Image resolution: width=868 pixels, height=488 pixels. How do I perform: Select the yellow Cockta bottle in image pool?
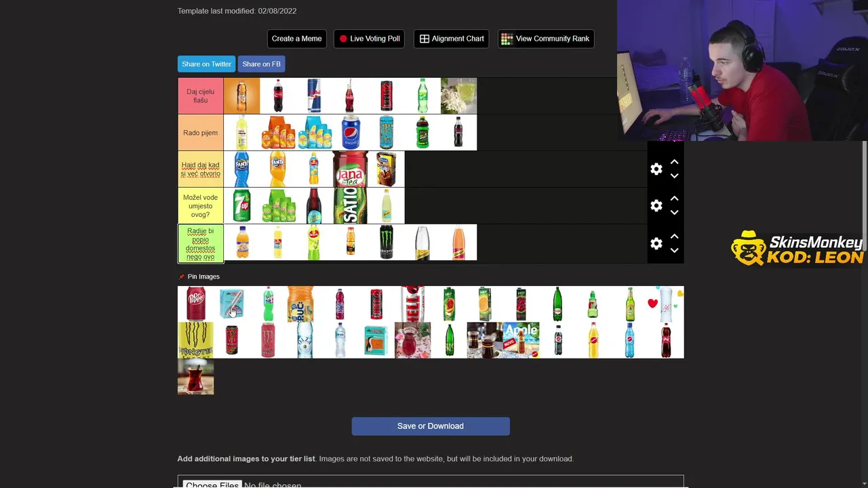click(593, 340)
